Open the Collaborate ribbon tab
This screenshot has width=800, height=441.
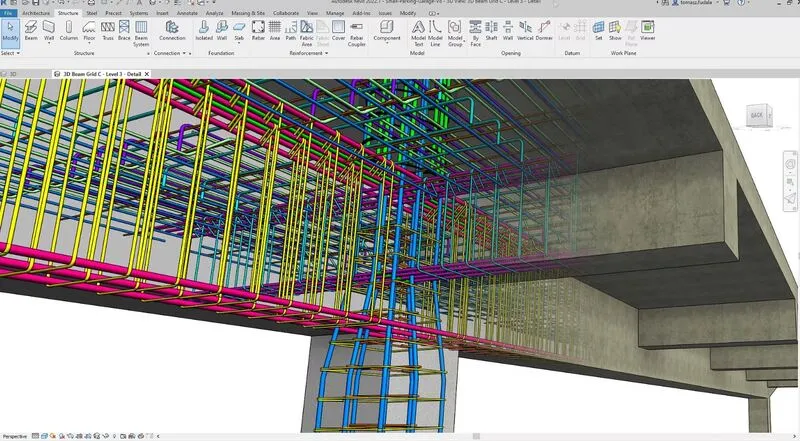[x=286, y=13]
